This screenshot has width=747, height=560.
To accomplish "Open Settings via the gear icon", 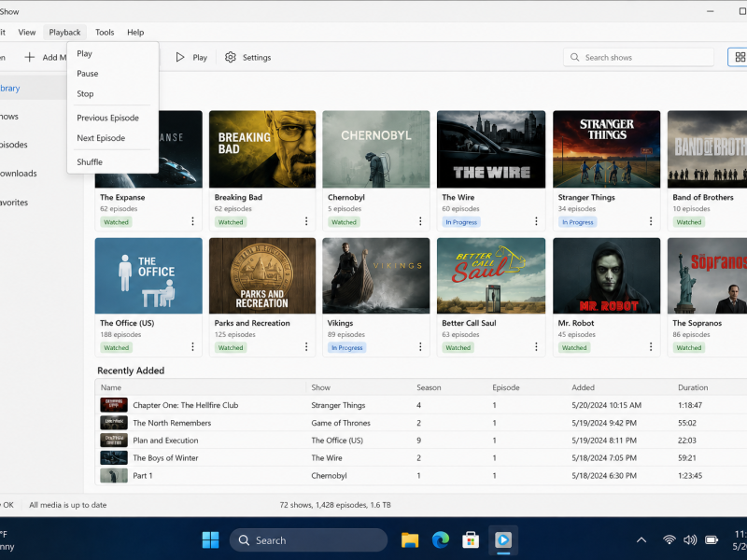I will pos(231,58).
